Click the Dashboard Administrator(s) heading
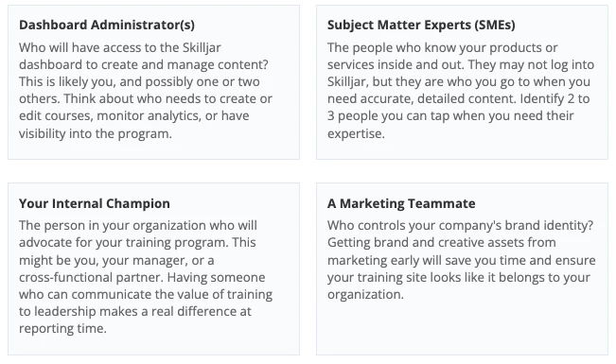 coord(107,25)
